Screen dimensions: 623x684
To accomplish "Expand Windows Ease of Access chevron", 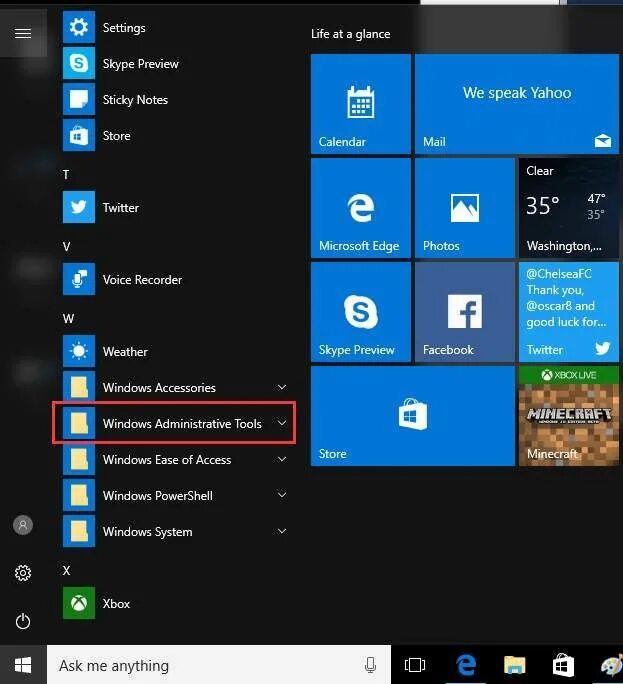I will coord(282,459).
